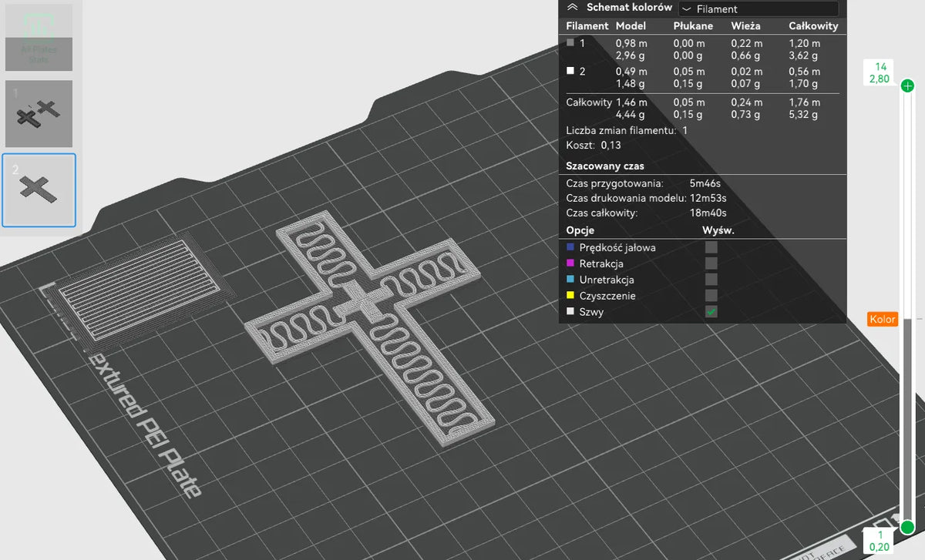Click the Opcje heading

pos(580,230)
